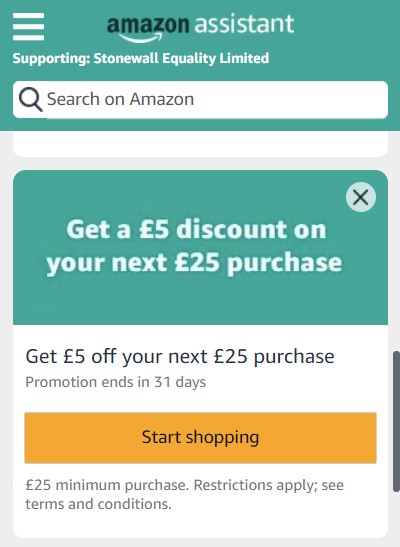Click the Amazon smile arrow under logo
Screen dimensions: 400x547
point(141,38)
